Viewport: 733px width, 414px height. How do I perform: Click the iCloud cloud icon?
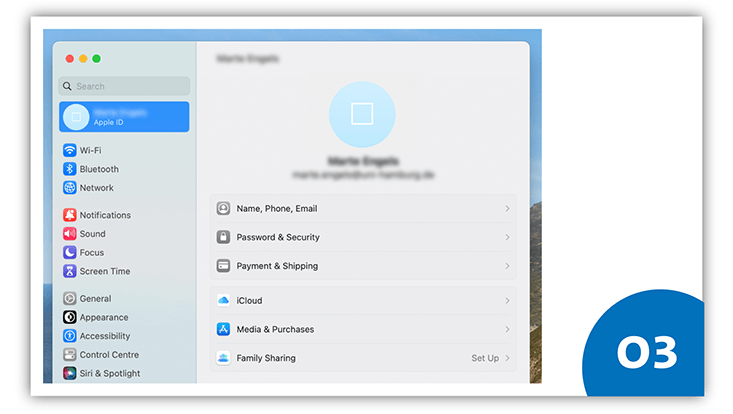(x=224, y=300)
